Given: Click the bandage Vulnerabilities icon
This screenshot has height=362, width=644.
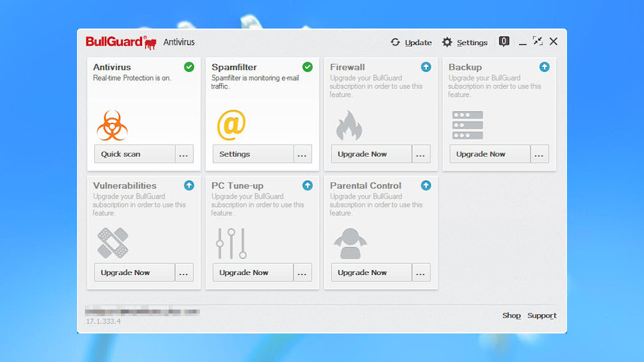Looking at the screenshot, I should coord(113,243).
